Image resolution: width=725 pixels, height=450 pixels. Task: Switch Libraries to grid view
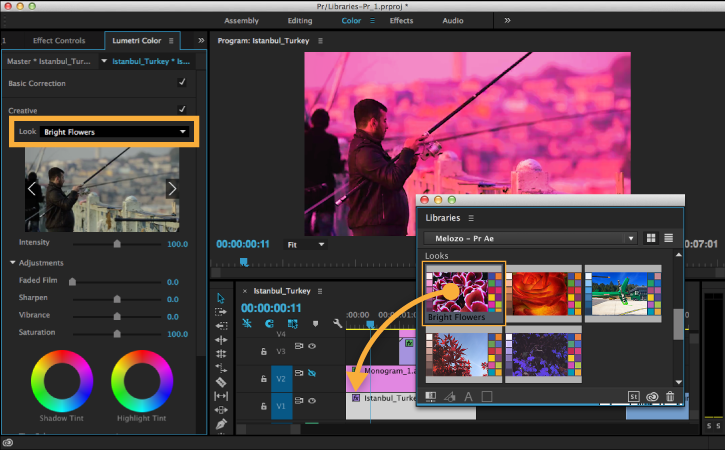click(x=651, y=238)
